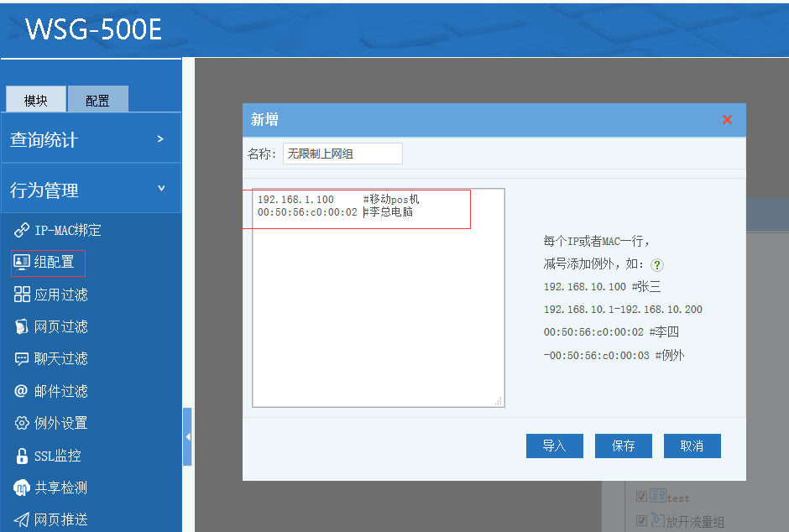Image resolution: width=789 pixels, height=532 pixels.
Task: Open 网页过滤 page filter icon
Action: pyautogui.click(x=22, y=326)
